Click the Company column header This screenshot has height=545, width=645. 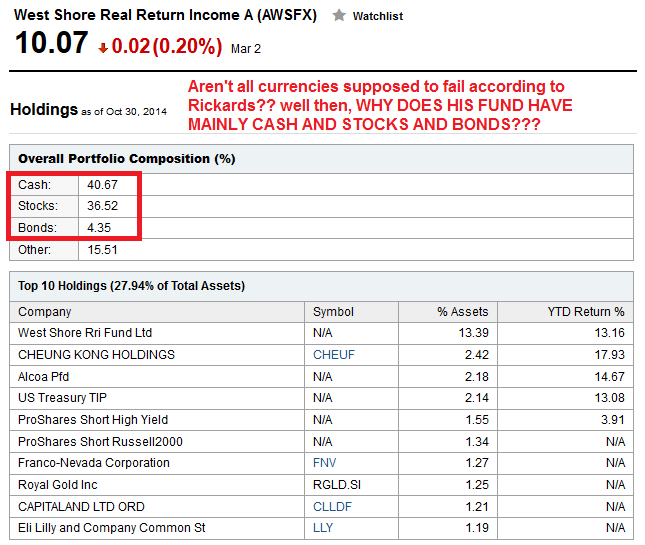44,312
